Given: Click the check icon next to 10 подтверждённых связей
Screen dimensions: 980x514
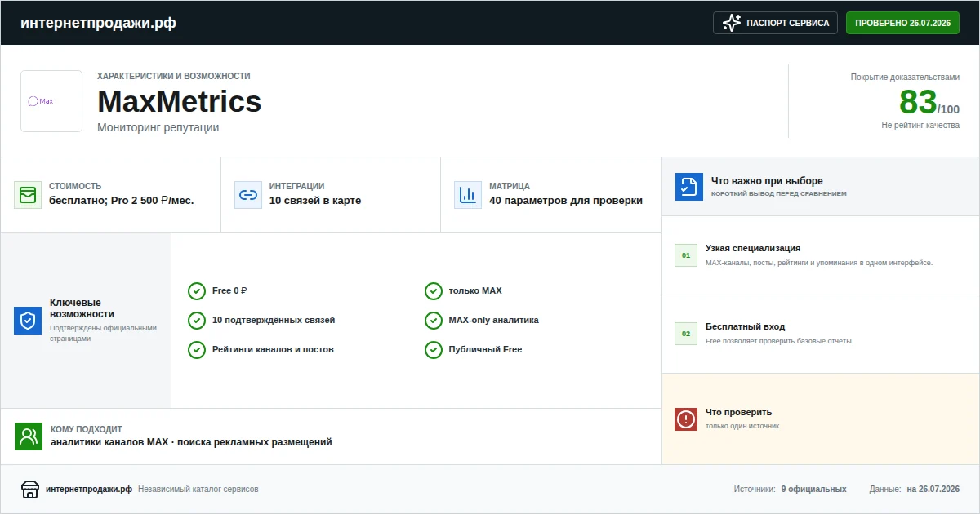Looking at the screenshot, I should click(197, 321).
